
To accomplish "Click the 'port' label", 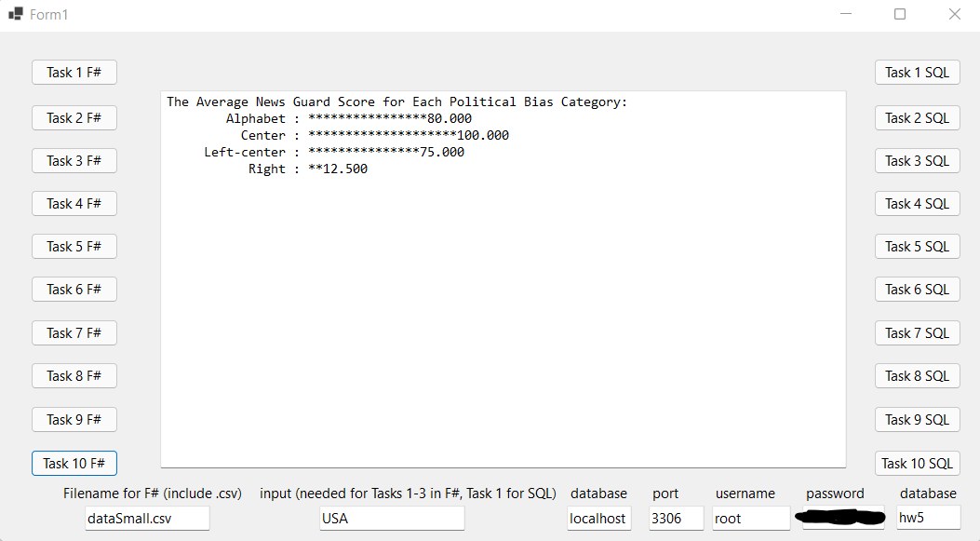I will click(665, 494).
